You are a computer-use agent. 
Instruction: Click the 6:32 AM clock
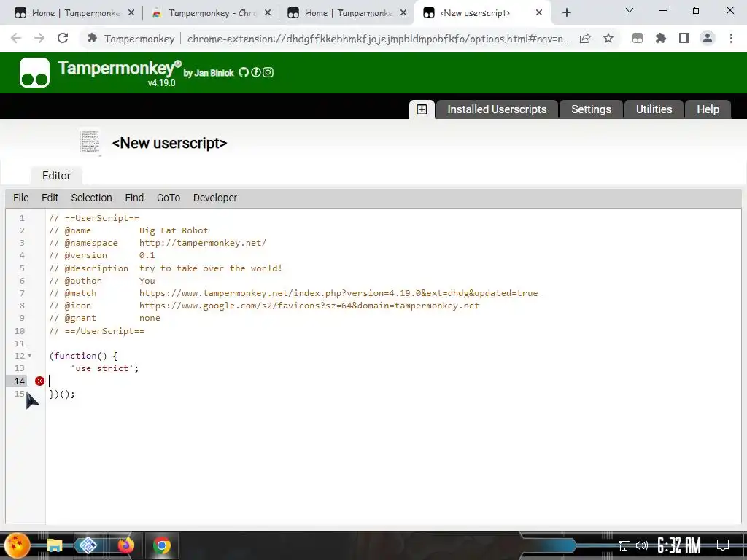pos(679,545)
